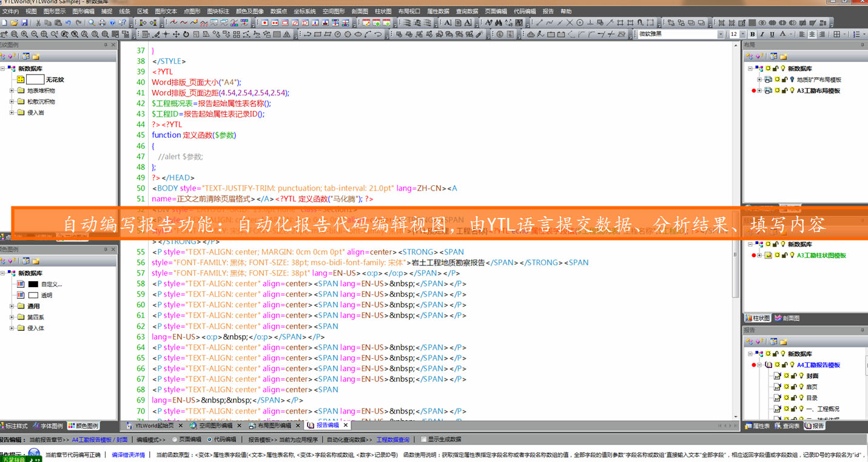
Task: Click the Cut scissors icon
Action: (38, 22)
